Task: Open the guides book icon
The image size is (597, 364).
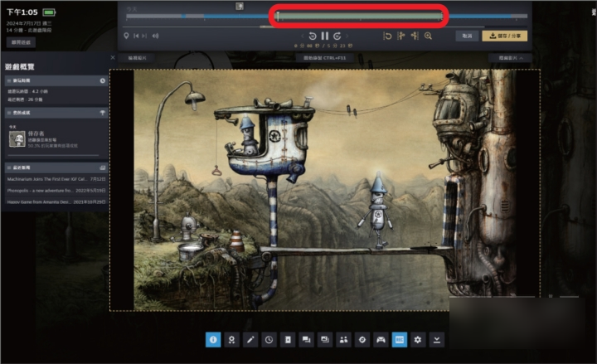Action: pyautogui.click(x=288, y=340)
